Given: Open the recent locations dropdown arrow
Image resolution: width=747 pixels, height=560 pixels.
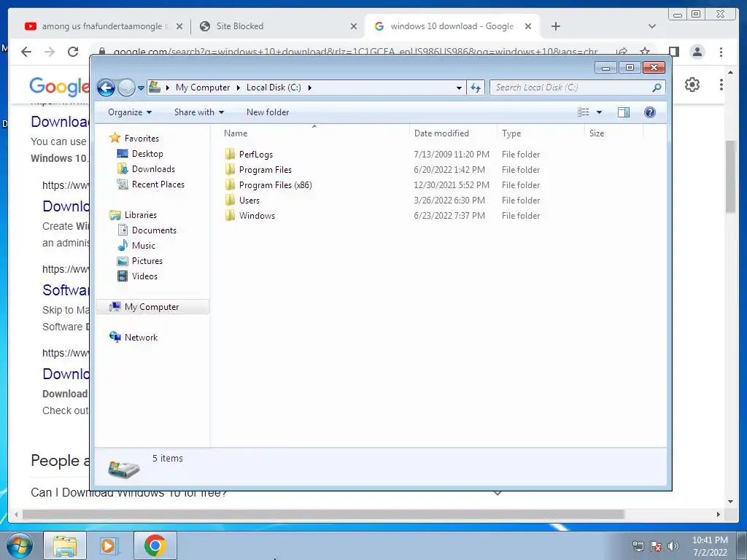Looking at the screenshot, I should click(x=141, y=88).
